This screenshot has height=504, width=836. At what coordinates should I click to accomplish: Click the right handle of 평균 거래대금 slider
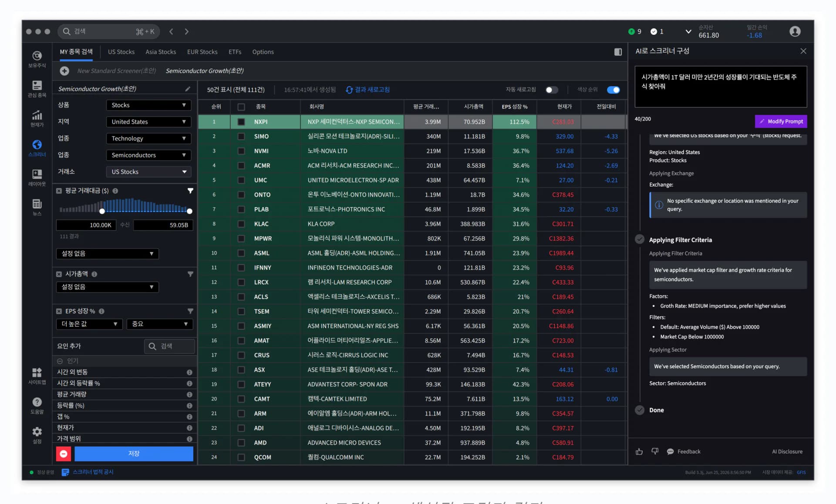point(189,211)
